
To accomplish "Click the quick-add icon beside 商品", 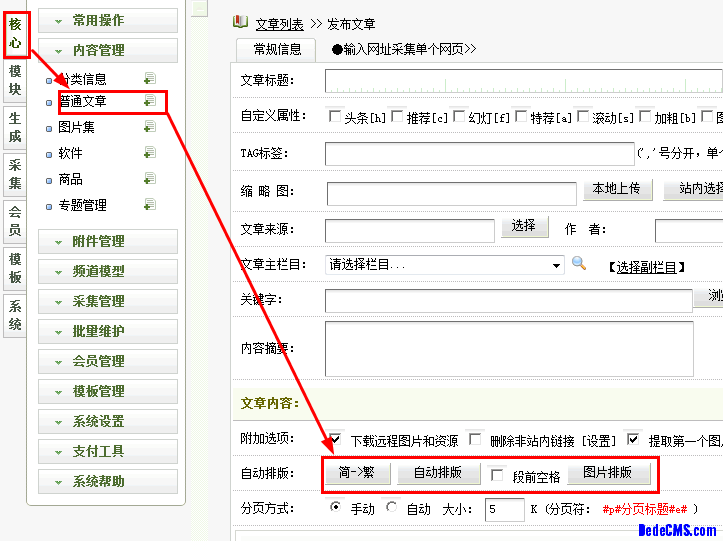I will coord(149,179).
